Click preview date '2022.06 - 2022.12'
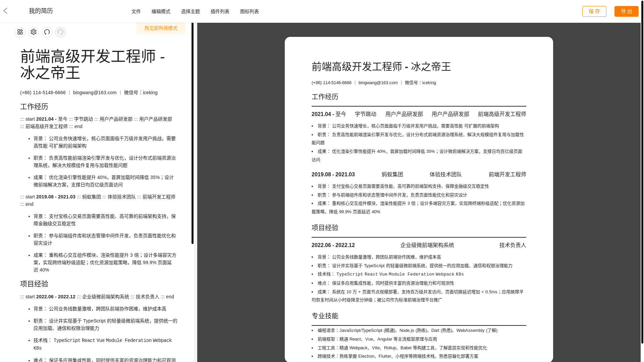The width and height of the screenshot is (644, 362). point(333,245)
